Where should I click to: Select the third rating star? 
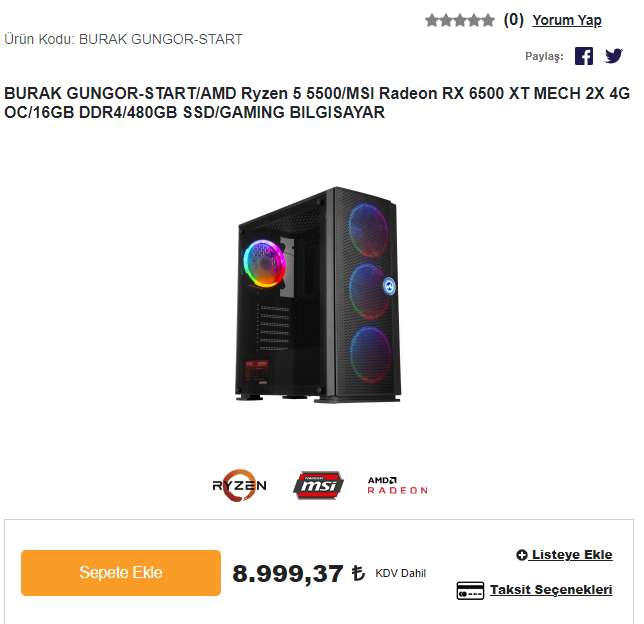460,20
